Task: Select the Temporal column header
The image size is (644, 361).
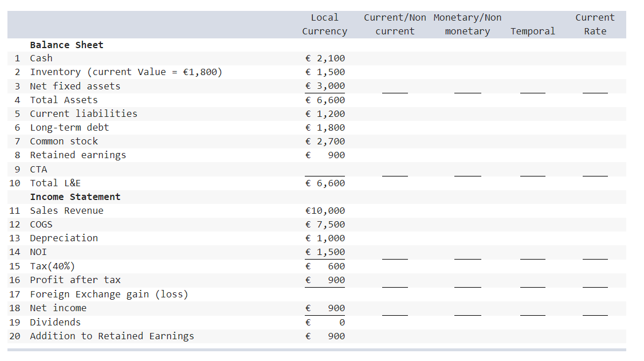Action: 533,31
